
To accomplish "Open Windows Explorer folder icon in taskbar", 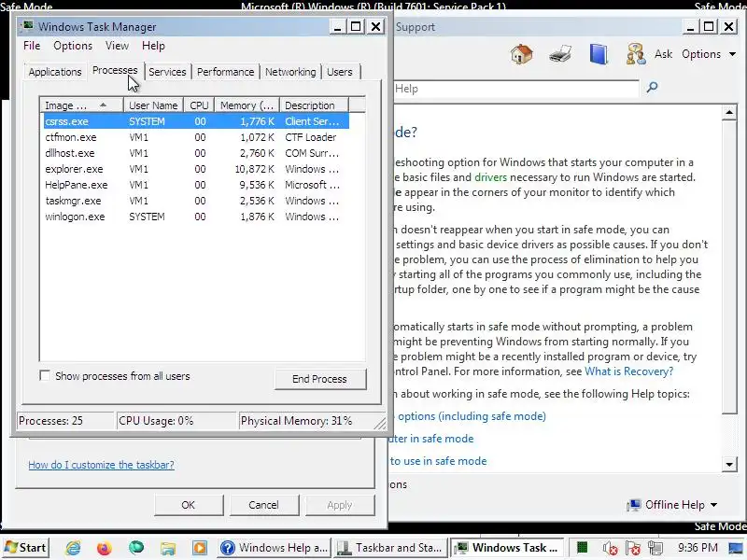I will [x=168, y=548].
